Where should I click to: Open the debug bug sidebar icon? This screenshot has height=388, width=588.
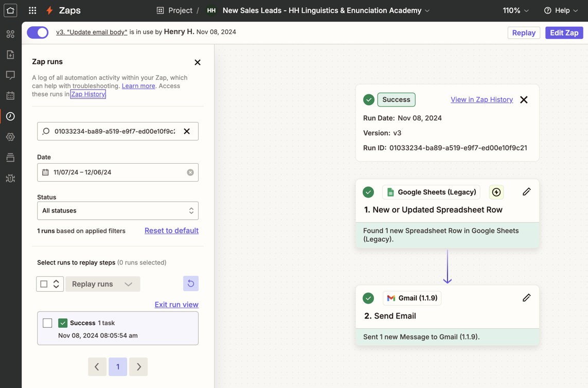[10, 178]
